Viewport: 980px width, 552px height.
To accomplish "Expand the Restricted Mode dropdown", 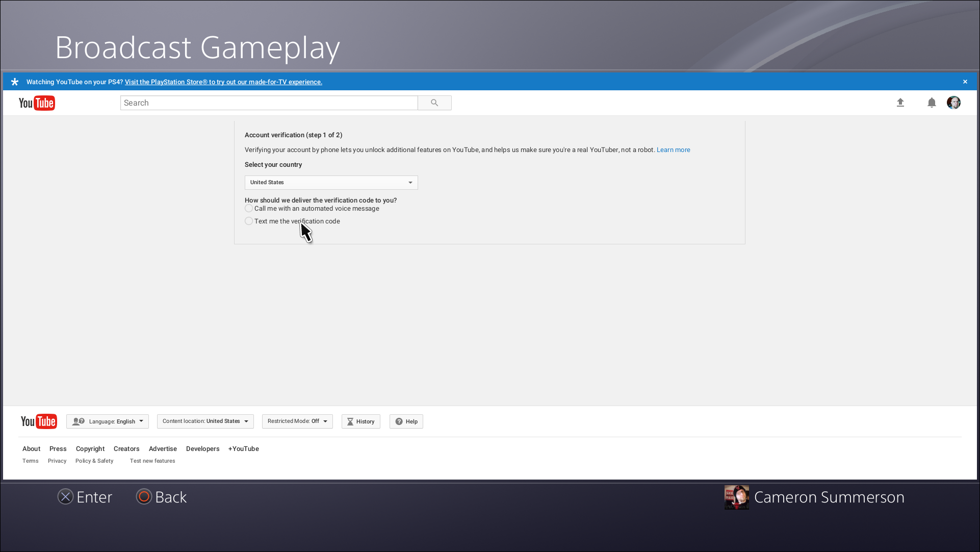I will click(x=297, y=421).
